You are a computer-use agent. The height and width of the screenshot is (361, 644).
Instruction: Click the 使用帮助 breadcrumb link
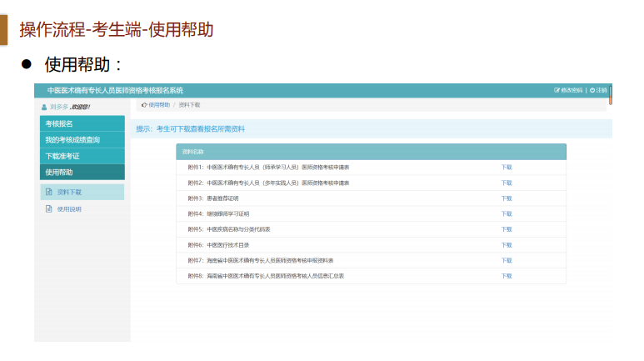[158, 105]
